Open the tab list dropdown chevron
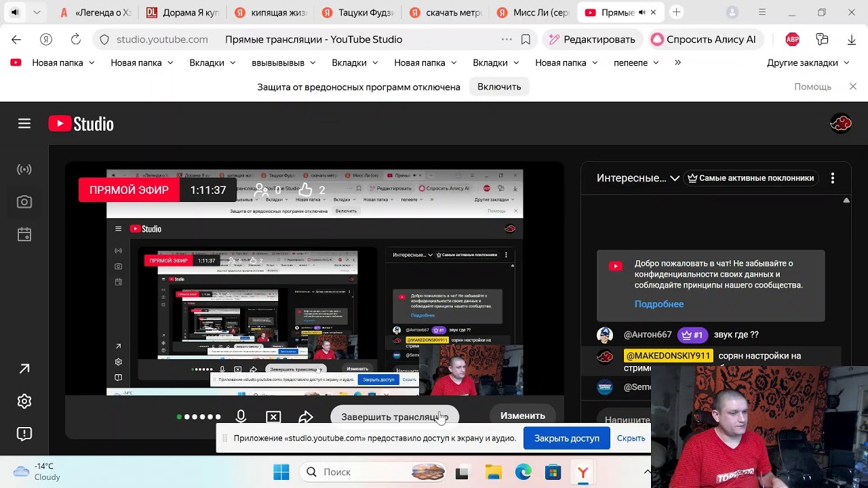868x488 pixels. coord(37,12)
